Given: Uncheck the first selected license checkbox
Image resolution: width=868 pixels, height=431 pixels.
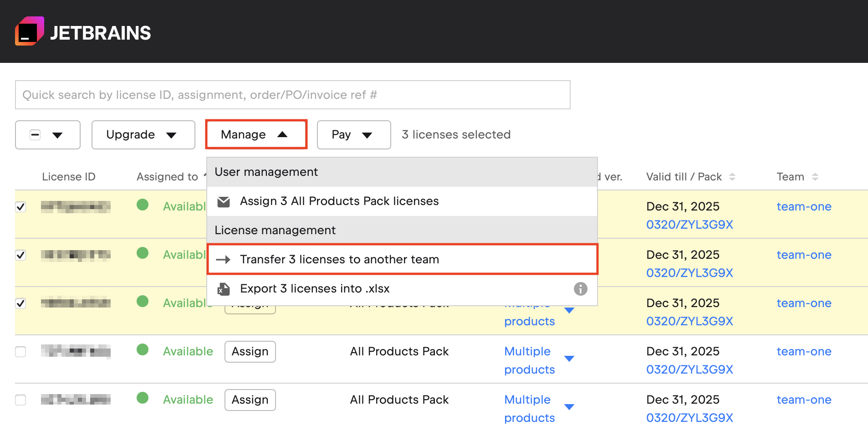Looking at the screenshot, I should point(20,207).
